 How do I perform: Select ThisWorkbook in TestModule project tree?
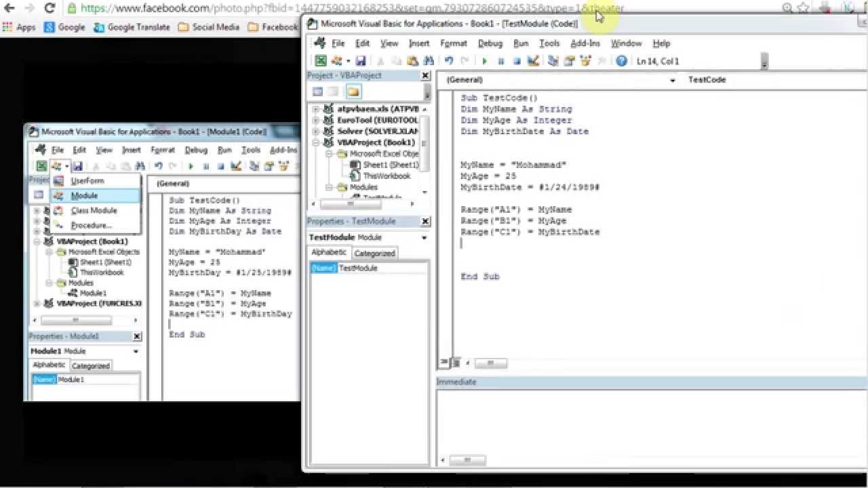pyautogui.click(x=380, y=176)
